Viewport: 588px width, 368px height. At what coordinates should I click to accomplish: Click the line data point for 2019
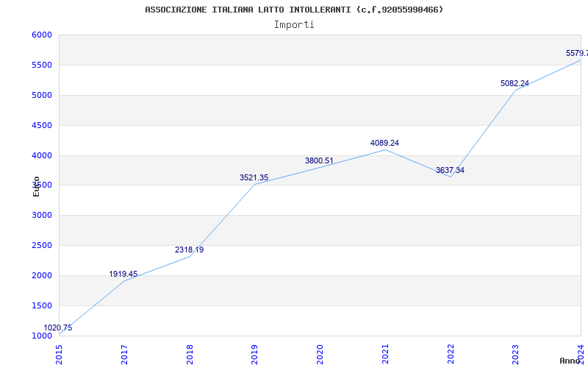tap(255, 184)
